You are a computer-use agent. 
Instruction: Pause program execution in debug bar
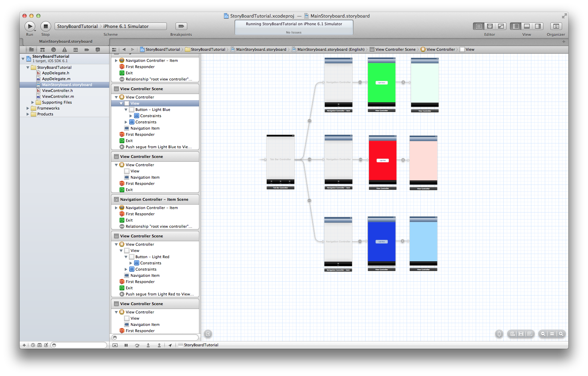[x=126, y=345]
